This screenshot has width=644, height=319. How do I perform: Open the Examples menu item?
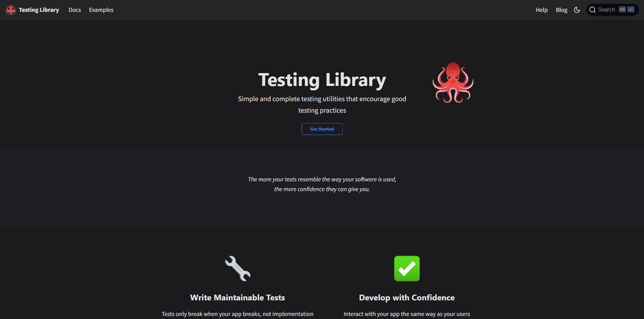[101, 10]
